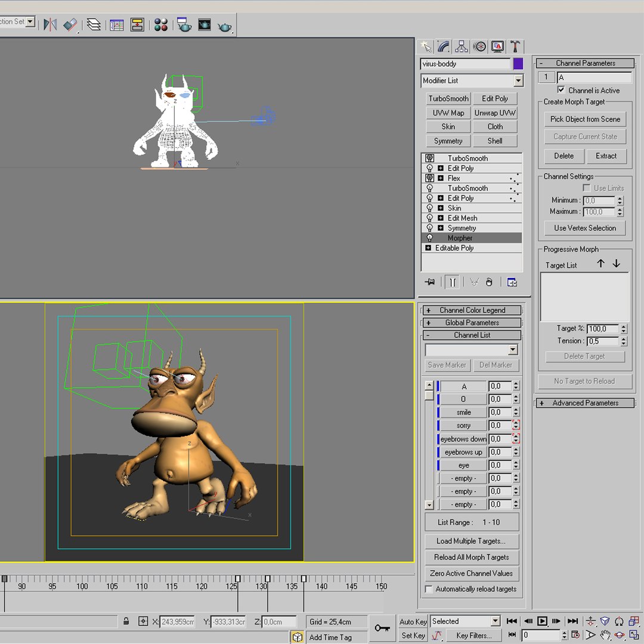644x644 pixels.
Task: Expand the Editable Poly stack entry
Action: 428,247
